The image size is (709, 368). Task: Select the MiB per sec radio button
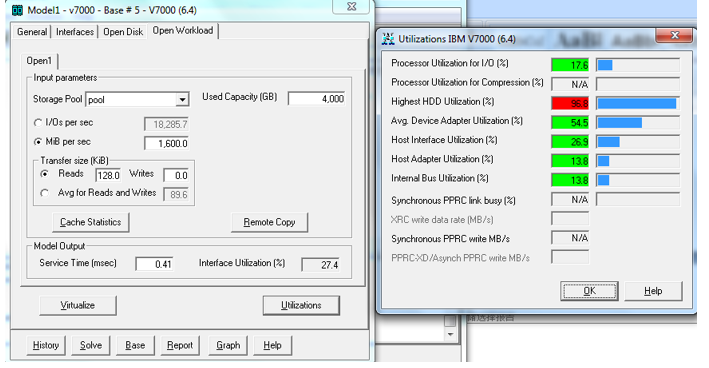click(38, 142)
